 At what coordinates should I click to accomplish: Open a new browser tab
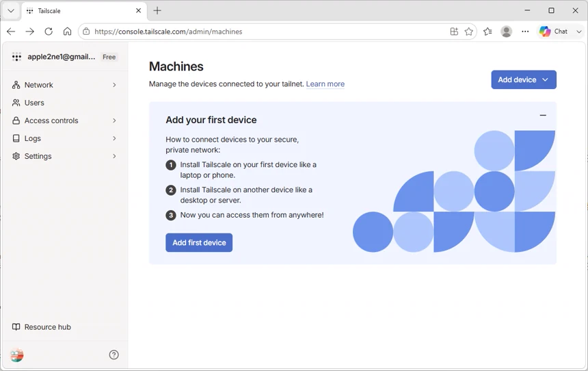[x=157, y=10]
